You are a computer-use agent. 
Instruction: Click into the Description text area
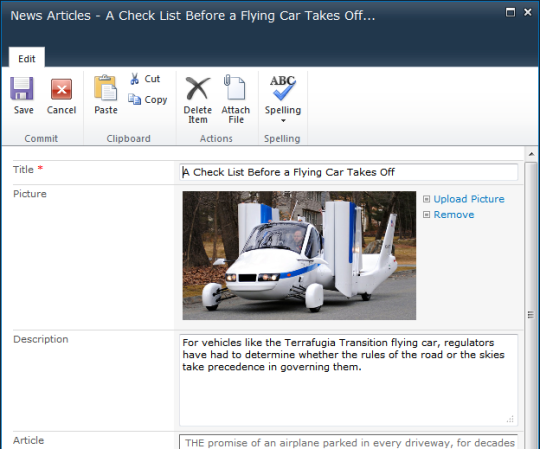(x=348, y=380)
